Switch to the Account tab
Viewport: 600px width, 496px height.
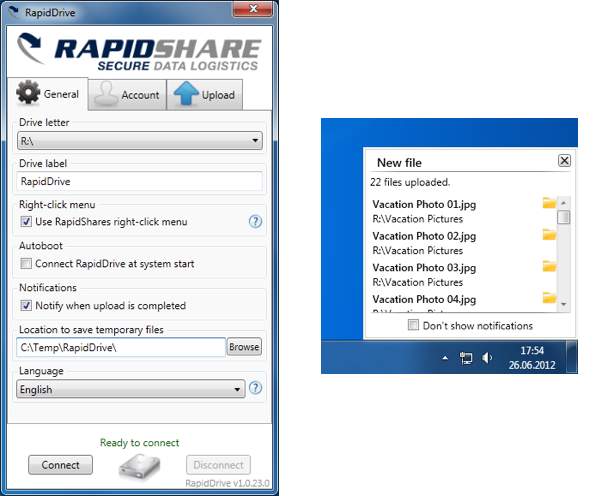(x=127, y=95)
